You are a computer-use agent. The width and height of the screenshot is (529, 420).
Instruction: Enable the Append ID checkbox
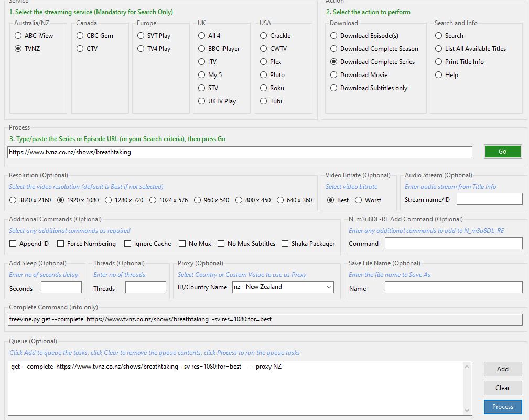13,244
